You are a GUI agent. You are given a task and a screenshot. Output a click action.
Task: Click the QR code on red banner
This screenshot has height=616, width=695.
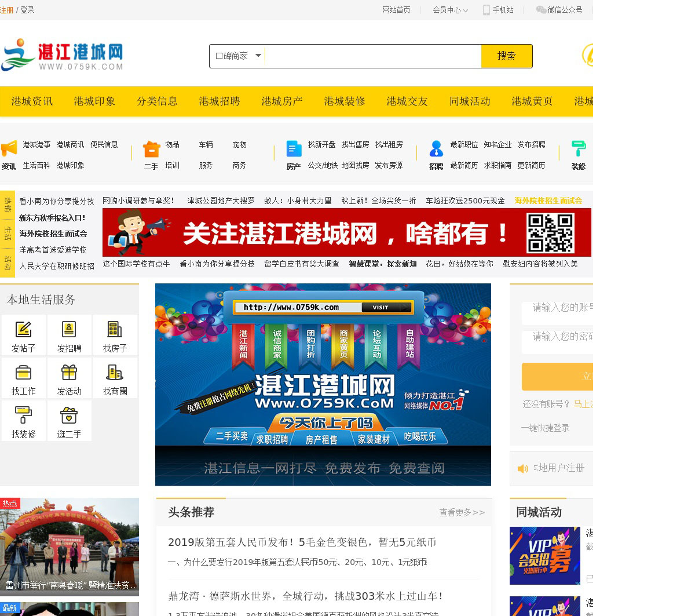pos(550,232)
